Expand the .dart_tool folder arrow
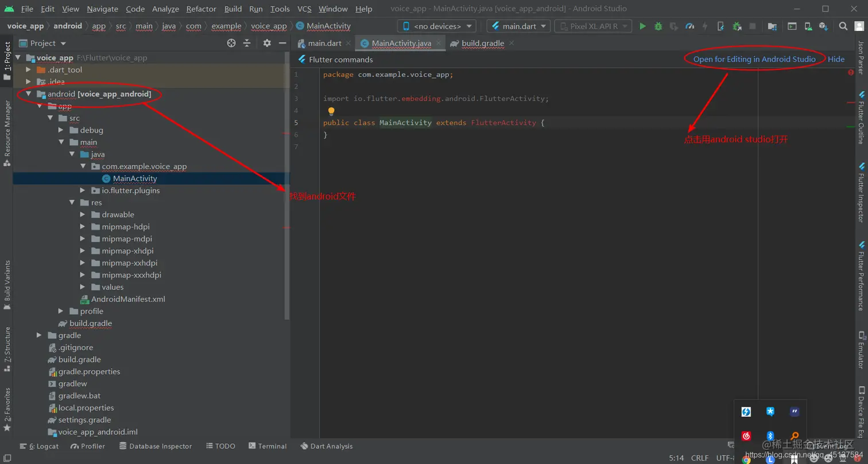This screenshot has width=868, height=464. pyautogui.click(x=28, y=70)
